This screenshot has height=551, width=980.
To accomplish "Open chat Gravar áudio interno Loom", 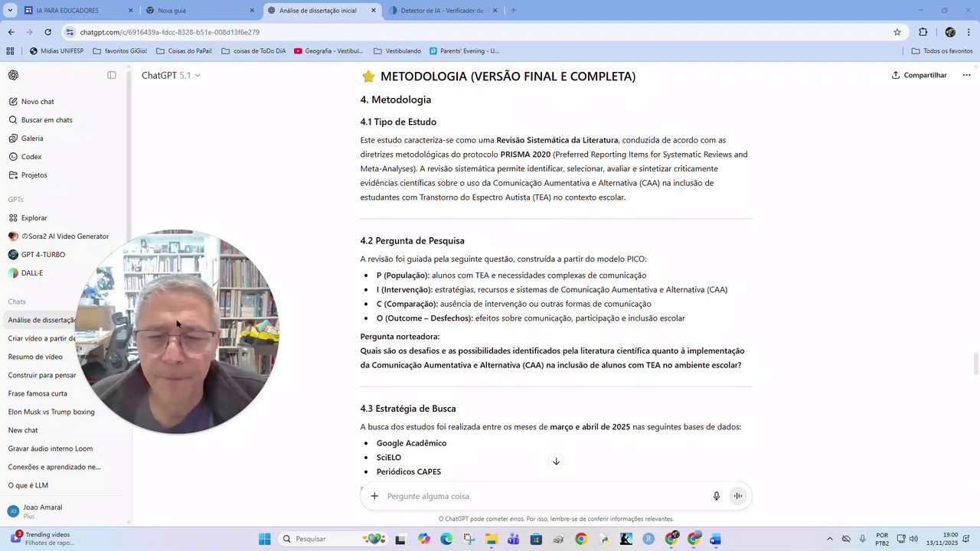I will pos(51,448).
